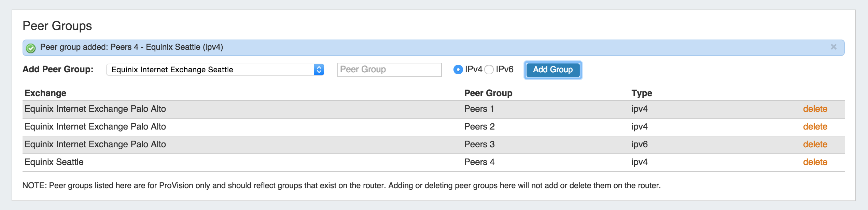Select the Equinix Seattle exchange row
This screenshot has height=210, width=868.
(54, 162)
